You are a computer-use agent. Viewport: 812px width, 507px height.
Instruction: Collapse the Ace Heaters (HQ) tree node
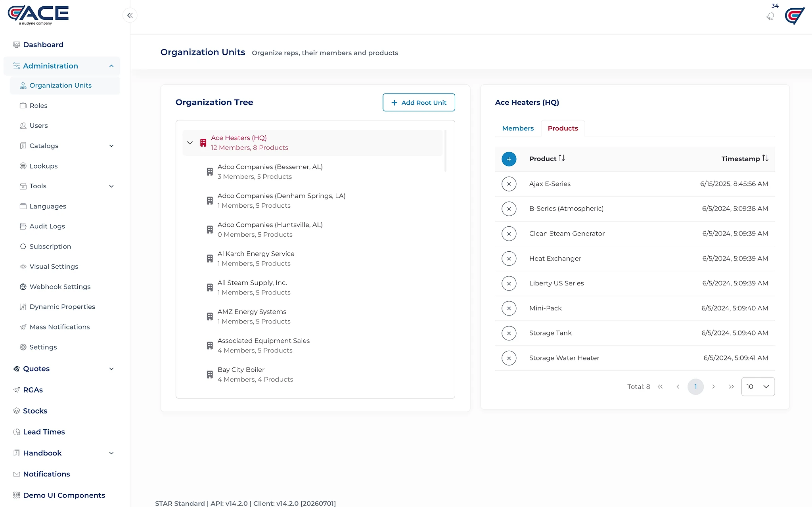tap(190, 143)
